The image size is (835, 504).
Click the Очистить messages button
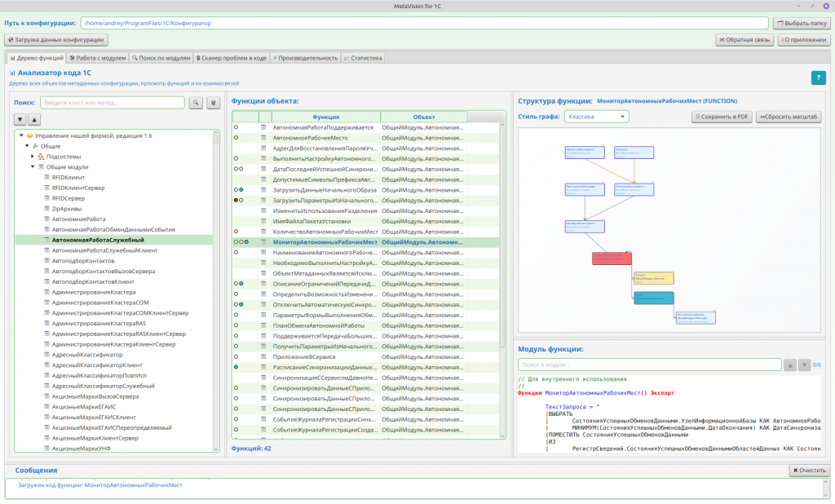809,471
